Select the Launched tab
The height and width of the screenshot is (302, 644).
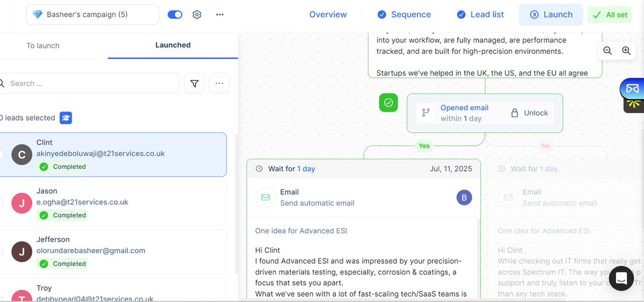173,45
